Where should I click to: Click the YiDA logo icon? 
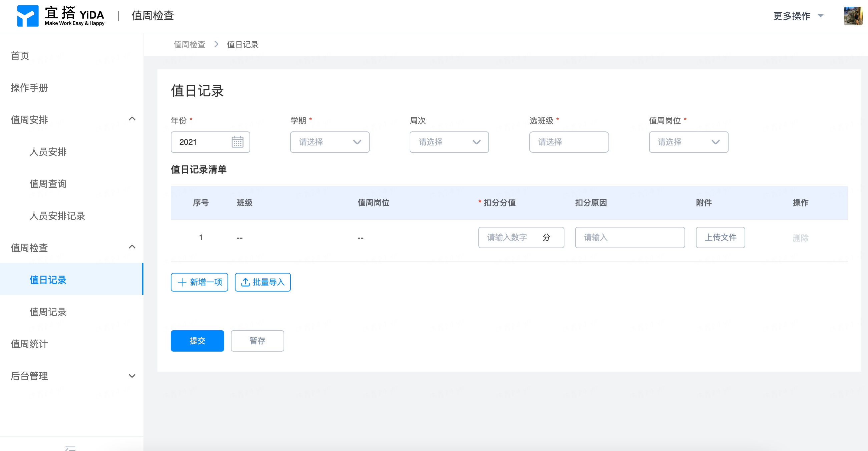[28, 16]
